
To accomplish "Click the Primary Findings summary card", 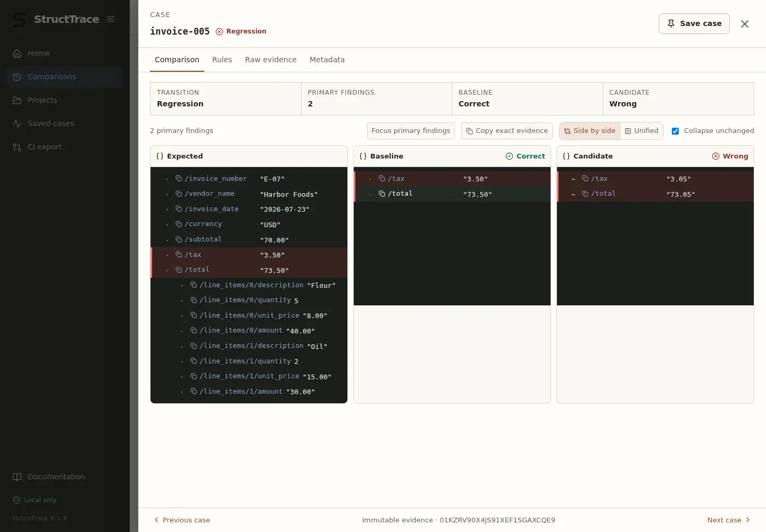I will click(377, 98).
